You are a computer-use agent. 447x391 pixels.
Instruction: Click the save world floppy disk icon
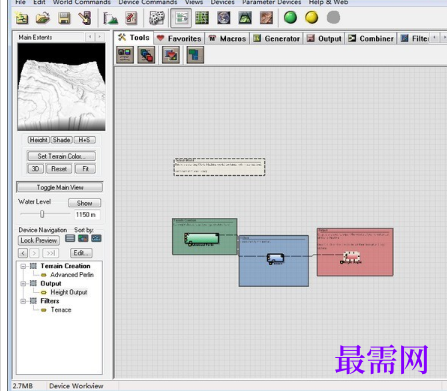point(64,18)
